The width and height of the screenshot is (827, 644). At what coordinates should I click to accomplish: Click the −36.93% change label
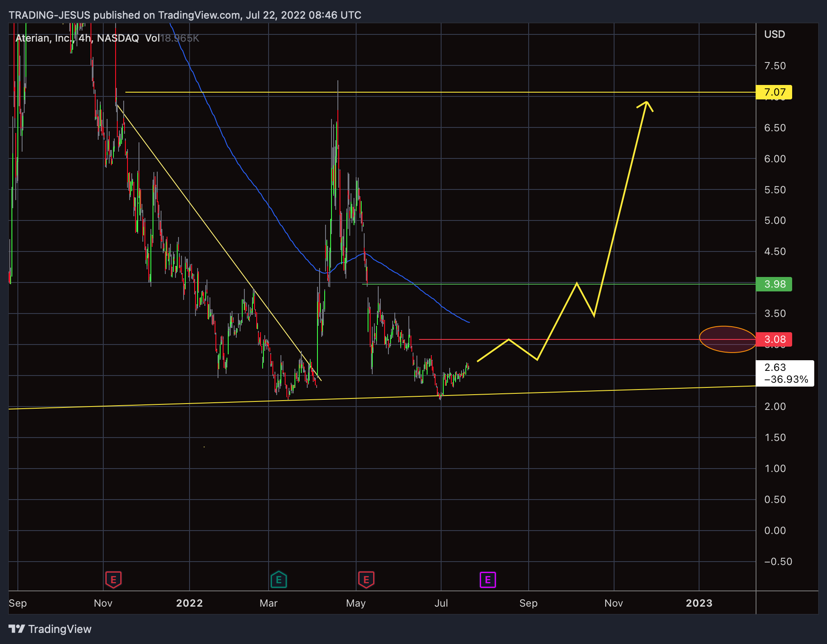click(x=786, y=379)
